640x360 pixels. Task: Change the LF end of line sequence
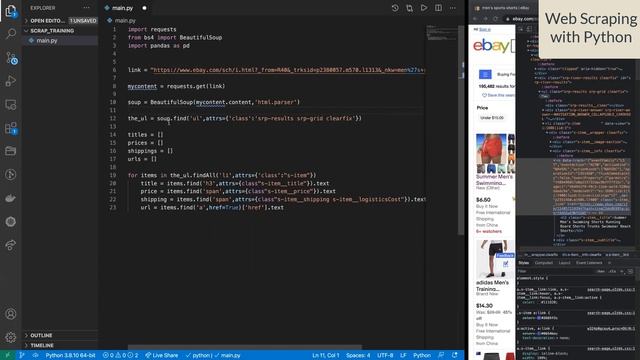click(403, 355)
